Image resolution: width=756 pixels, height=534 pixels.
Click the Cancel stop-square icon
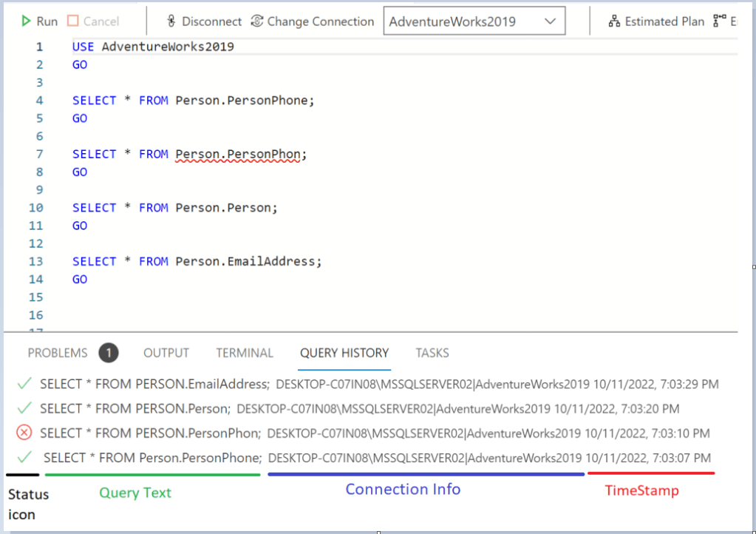(x=73, y=21)
